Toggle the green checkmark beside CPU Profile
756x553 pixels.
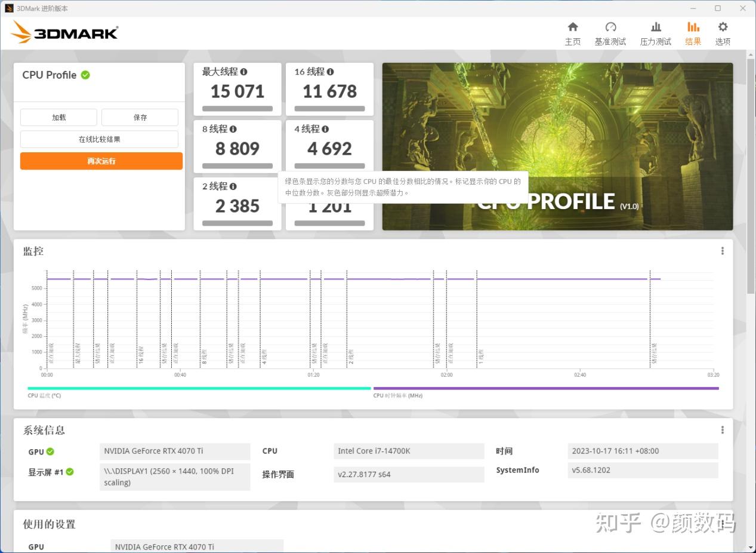(84, 75)
